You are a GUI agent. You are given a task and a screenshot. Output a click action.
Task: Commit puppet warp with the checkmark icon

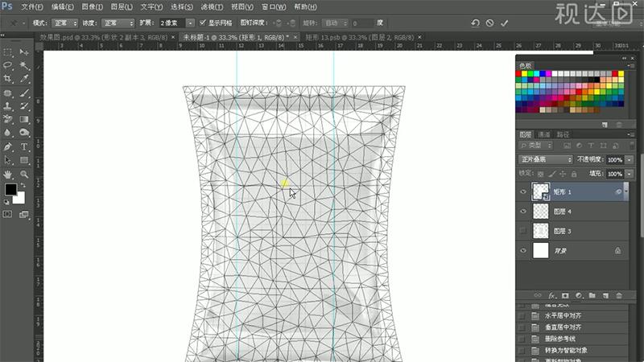point(505,23)
